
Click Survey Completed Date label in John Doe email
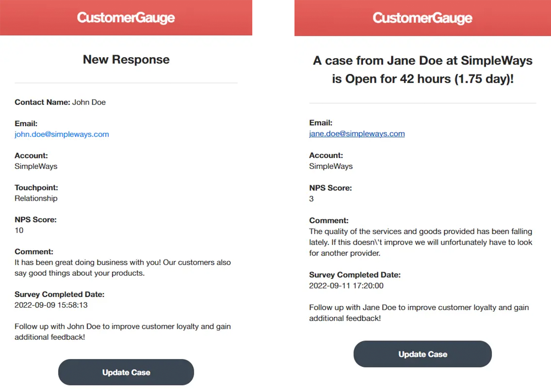click(59, 294)
